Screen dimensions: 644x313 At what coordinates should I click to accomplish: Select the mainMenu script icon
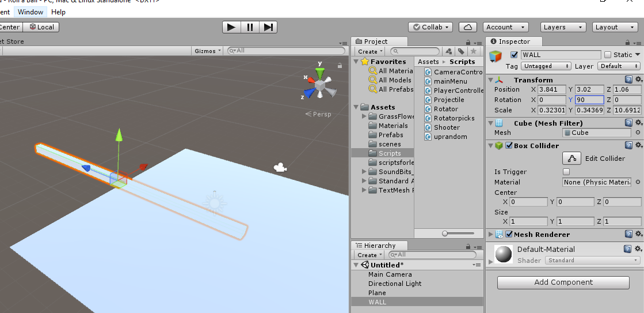point(429,81)
